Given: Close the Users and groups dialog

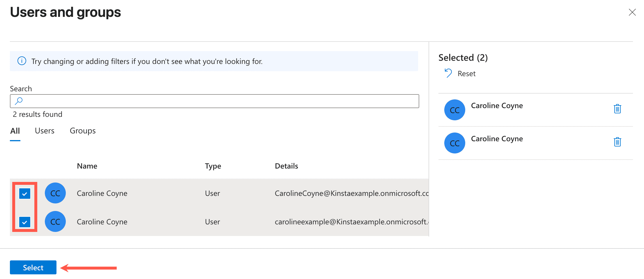Looking at the screenshot, I should [x=632, y=12].
